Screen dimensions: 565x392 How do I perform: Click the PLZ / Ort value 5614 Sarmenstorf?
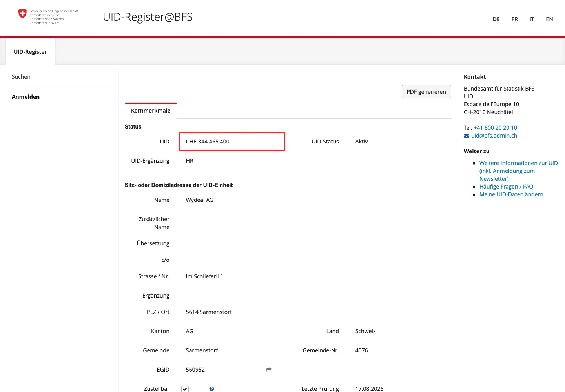209,312
